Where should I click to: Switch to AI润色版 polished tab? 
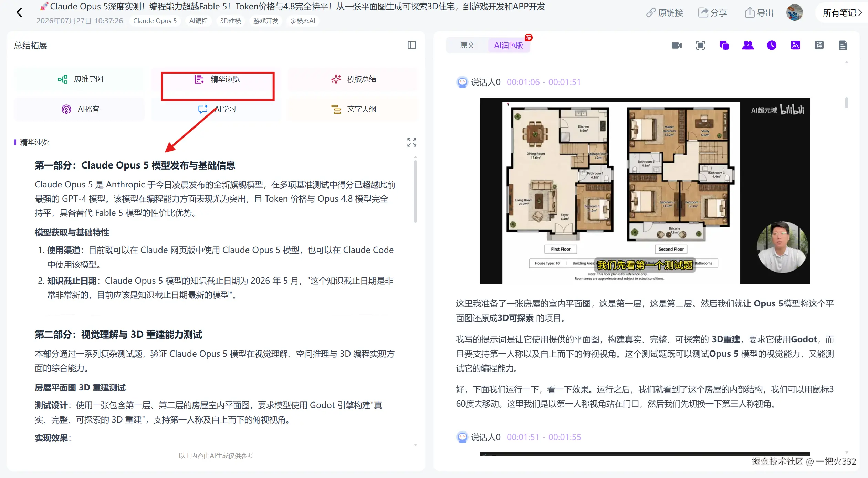(x=509, y=45)
